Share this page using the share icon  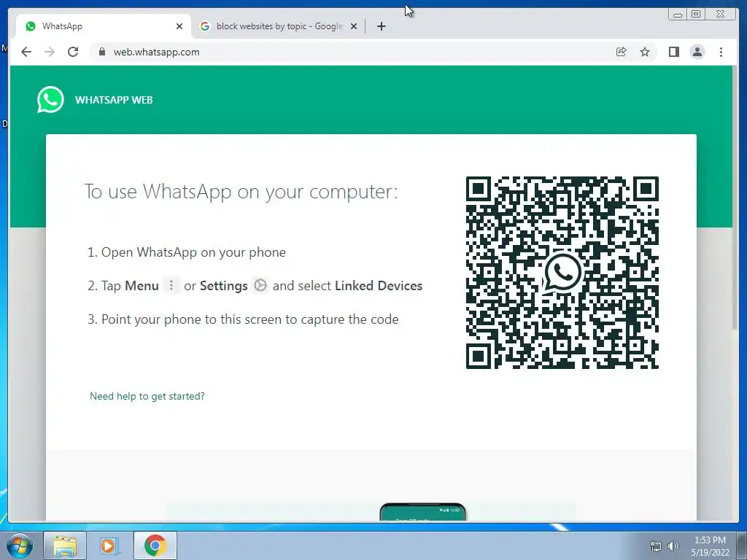coord(622,52)
